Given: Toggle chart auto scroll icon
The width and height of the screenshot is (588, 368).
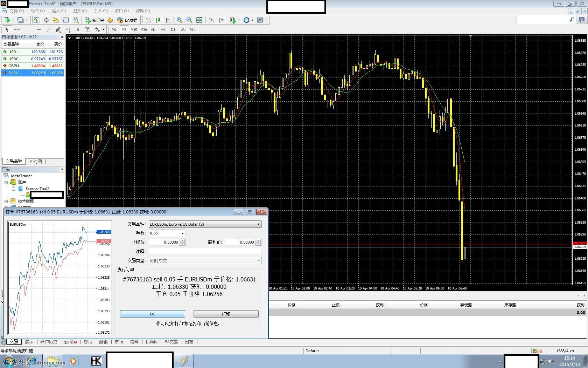Looking at the screenshot, I should pyautogui.click(x=211, y=20).
